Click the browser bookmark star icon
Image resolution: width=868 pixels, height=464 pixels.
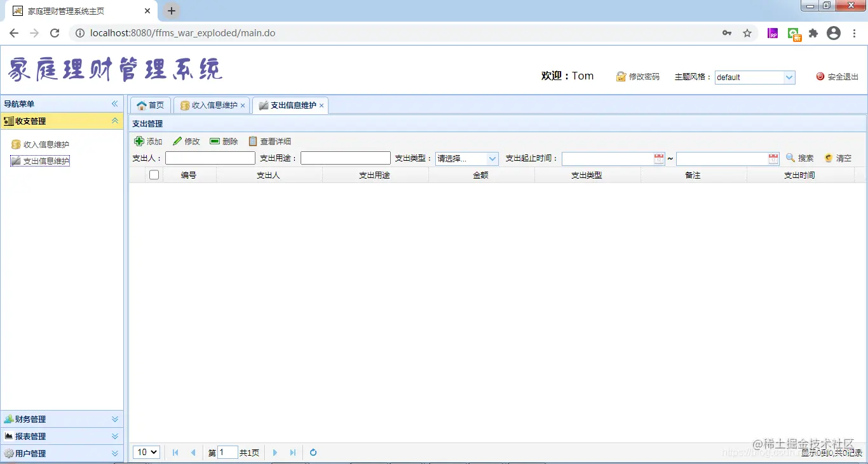tap(747, 33)
